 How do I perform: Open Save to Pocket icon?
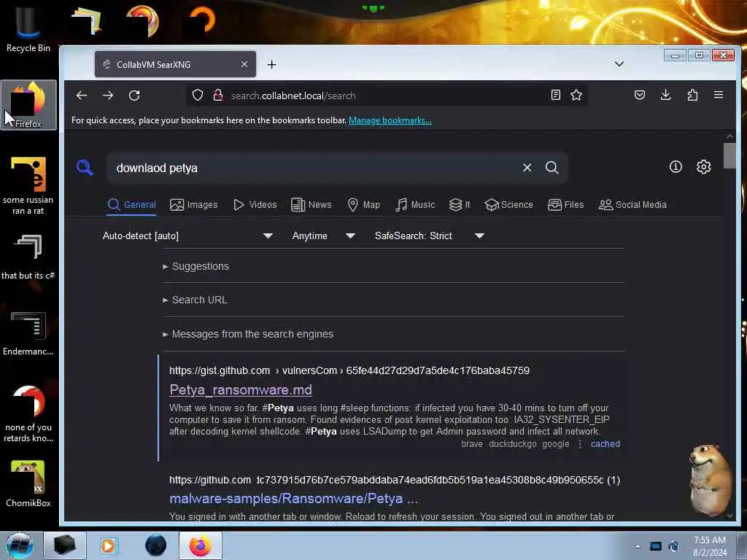tap(640, 95)
